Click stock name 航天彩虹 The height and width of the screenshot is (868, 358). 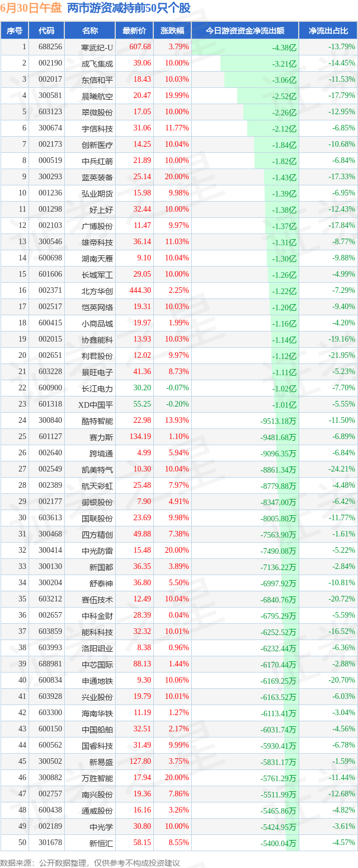pos(97,486)
